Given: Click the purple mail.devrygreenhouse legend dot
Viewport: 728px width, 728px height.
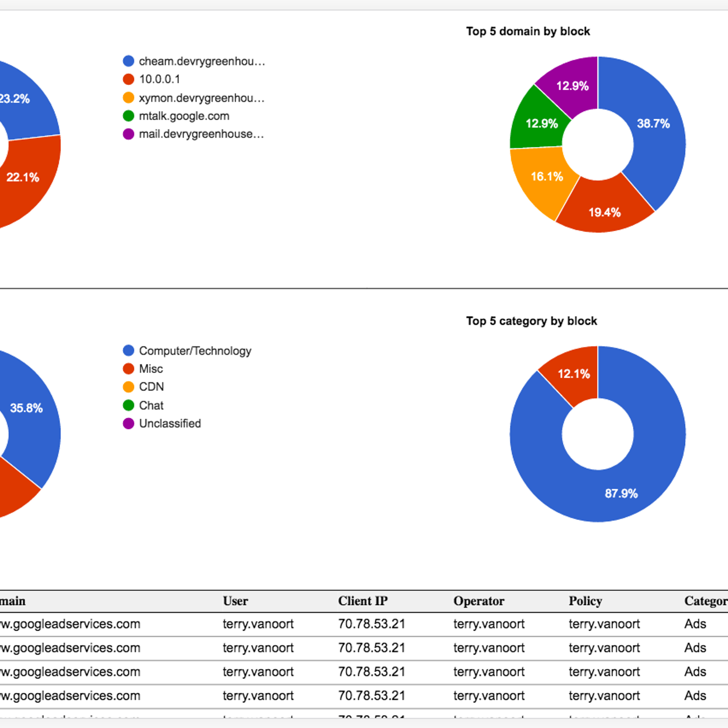Looking at the screenshot, I should pyautogui.click(x=128, y=134).
